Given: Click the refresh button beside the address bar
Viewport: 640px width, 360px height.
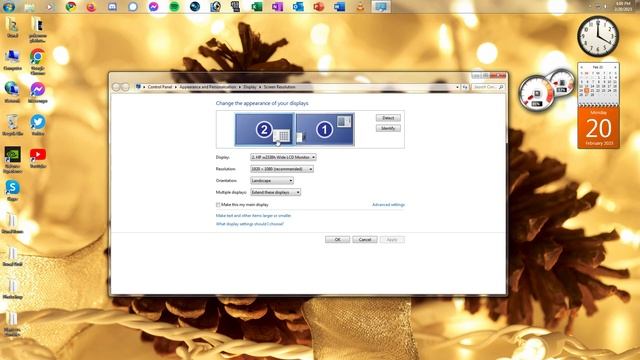Looking at the screenshot, I should pyautogui.click(x=464, y=87).
